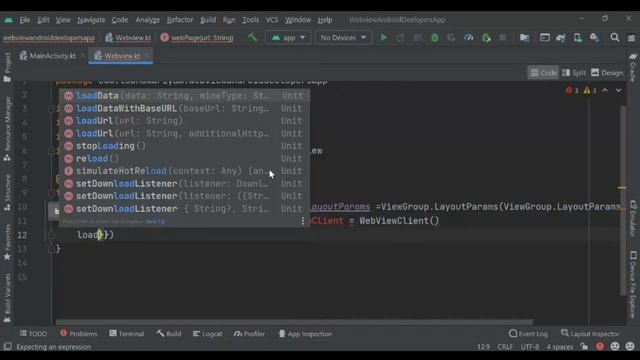
Task: Click the CRLF line separator status entry
Action: [x=505, y=347]
